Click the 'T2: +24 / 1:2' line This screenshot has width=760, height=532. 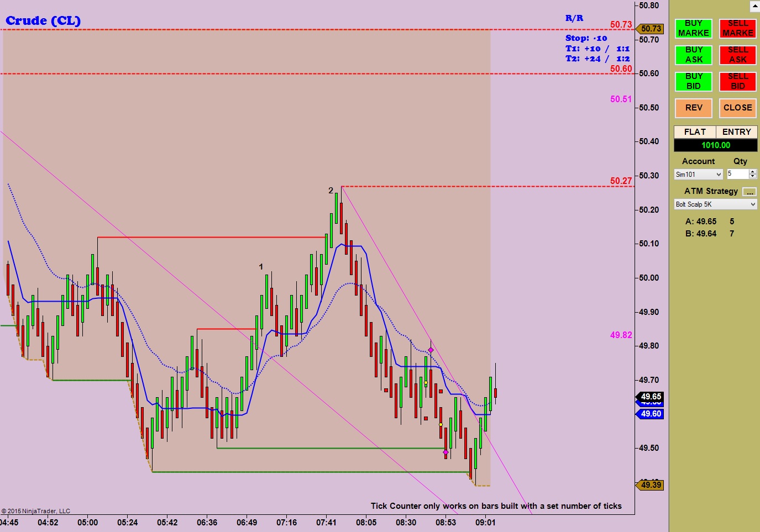click(597, 59)
